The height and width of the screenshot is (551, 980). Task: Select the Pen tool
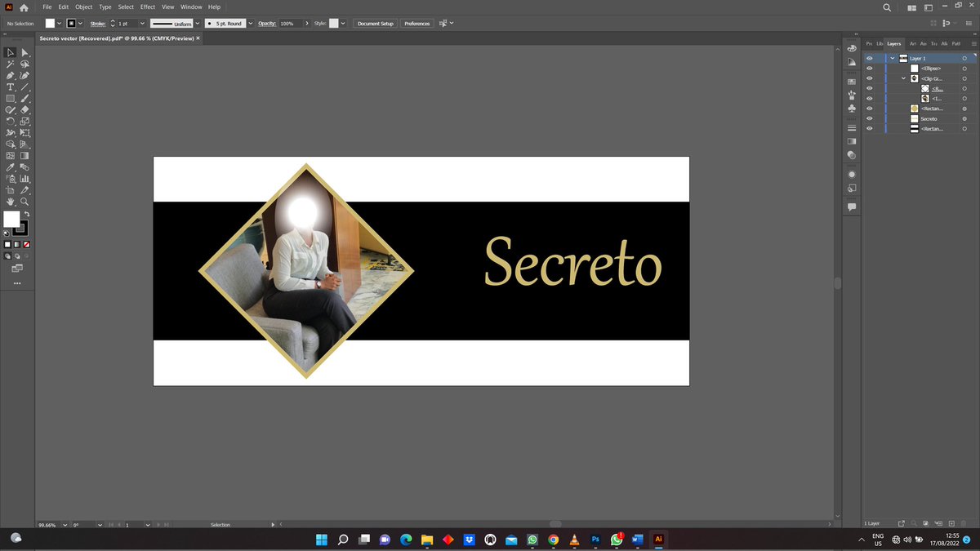point(11,75)
